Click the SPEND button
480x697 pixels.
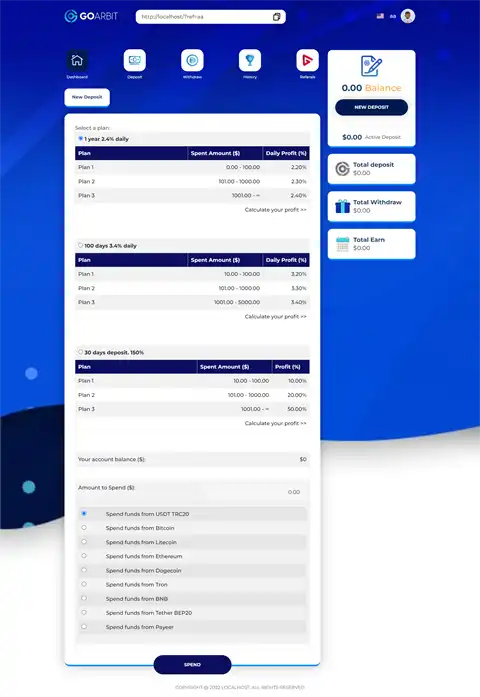click(192, 665)
